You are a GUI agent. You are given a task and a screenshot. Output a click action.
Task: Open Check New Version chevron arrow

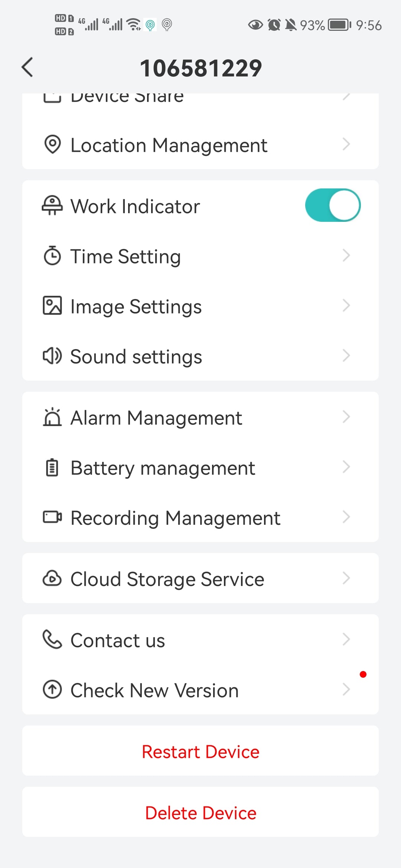click(346, 690)
